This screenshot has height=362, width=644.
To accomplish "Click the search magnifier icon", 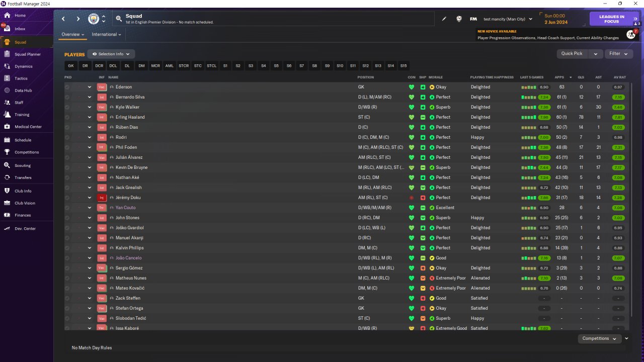I will pos(119,19).
